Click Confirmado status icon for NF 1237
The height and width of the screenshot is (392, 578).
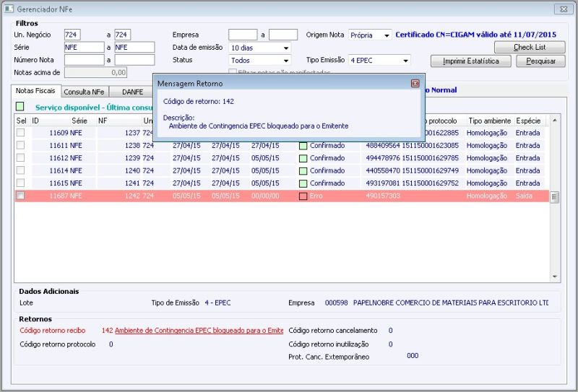(303, 133)
